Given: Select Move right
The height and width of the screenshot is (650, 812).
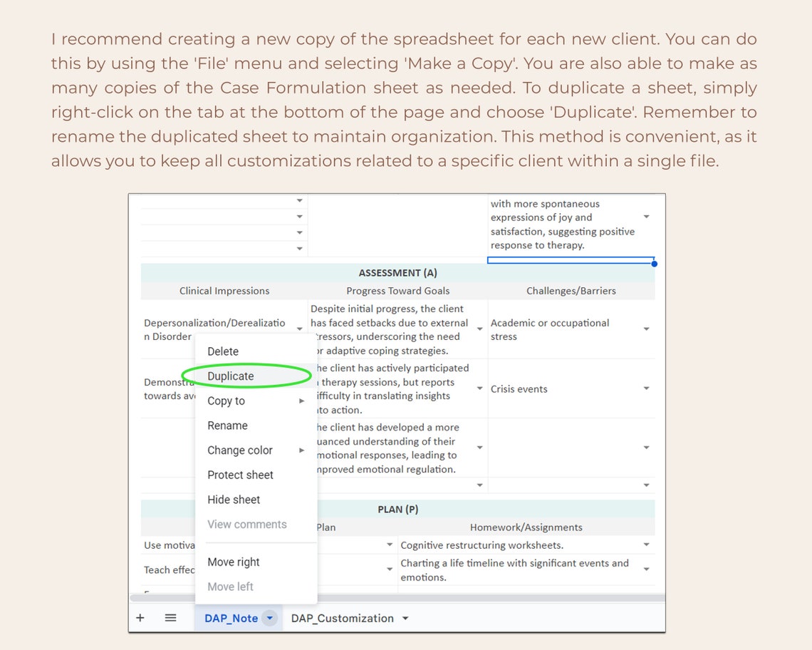Looking at the screenshot, I should tap(234, 562).
